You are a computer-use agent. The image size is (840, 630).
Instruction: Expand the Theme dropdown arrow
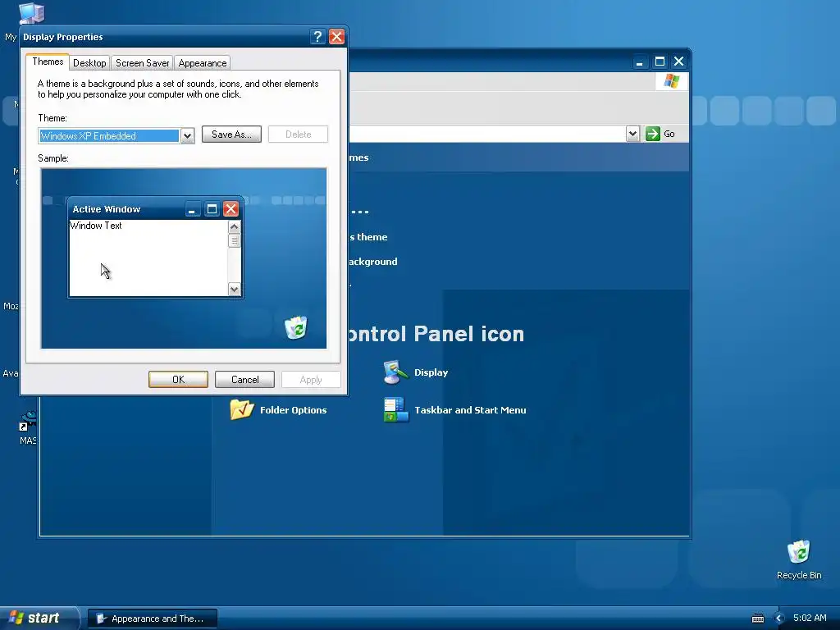click(x=187, y=136)
